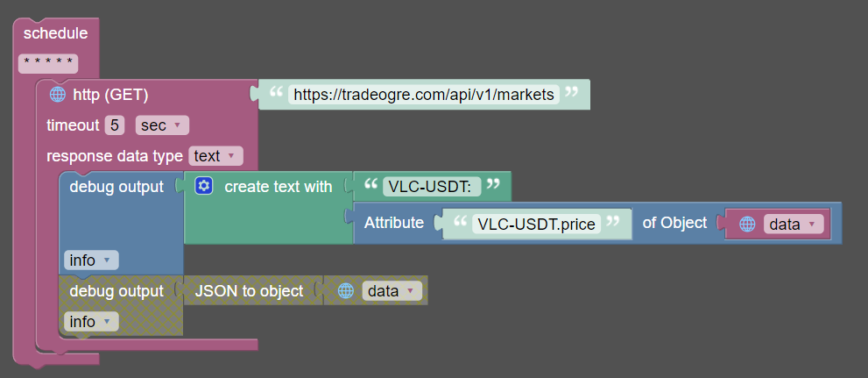Open the 'data' variable dropdown in Attribute block
This screenshot has width=868, height=378.
(x=794, y=224)
